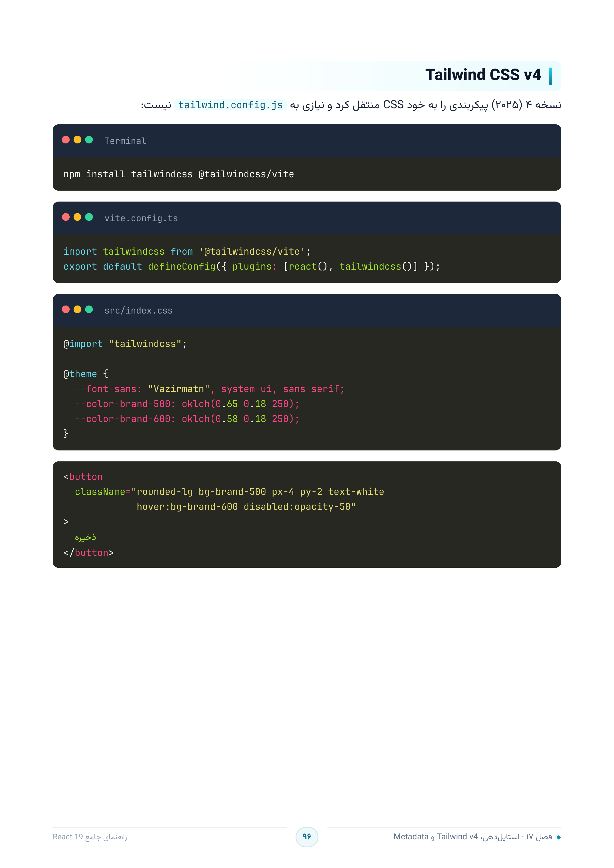This screenshot has width=614, height=868.
Task: Click the green dot beside src/index.css
Action: click(x=89, y=310)
